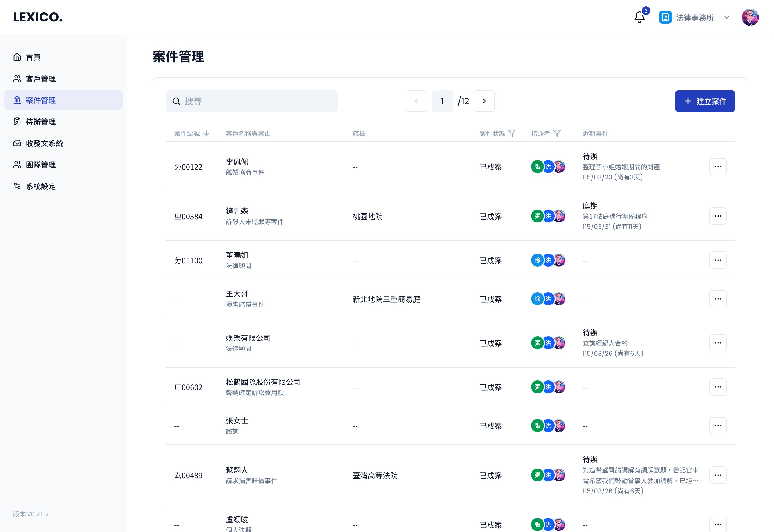Go to next page of cases
The height and width of the screenshot is (532, 774).
[x=484, y=101]
